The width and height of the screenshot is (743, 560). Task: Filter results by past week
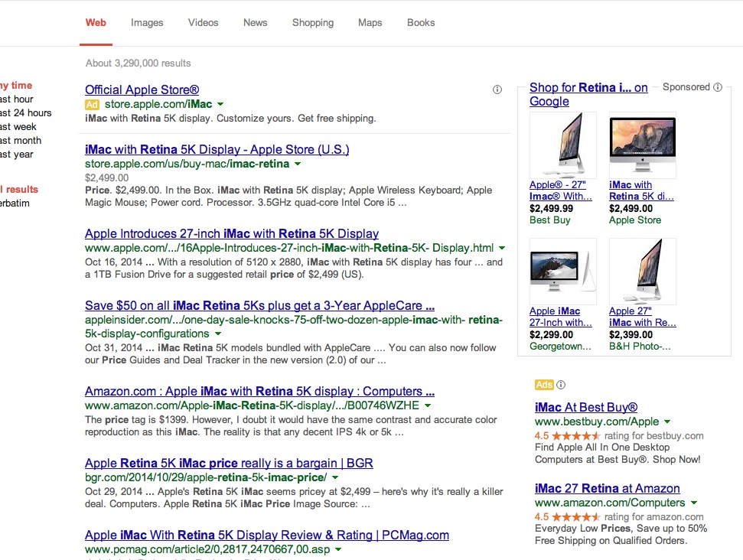[18, 126]
